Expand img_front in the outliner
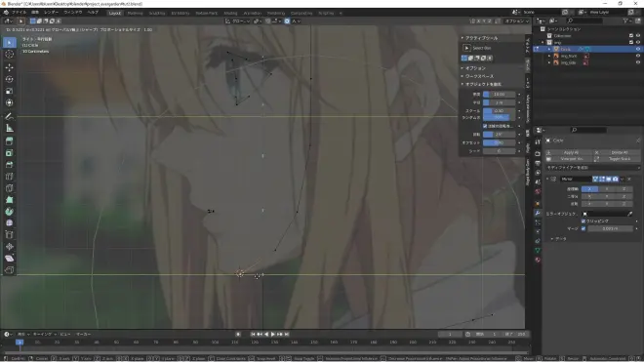The image size is (644, 362). (x=549, y=56)
